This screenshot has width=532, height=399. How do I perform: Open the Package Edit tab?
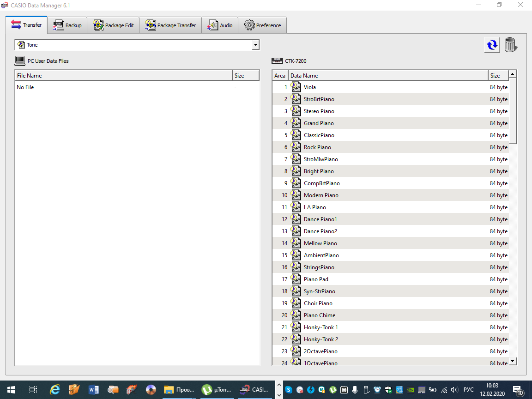coord(113,25)
